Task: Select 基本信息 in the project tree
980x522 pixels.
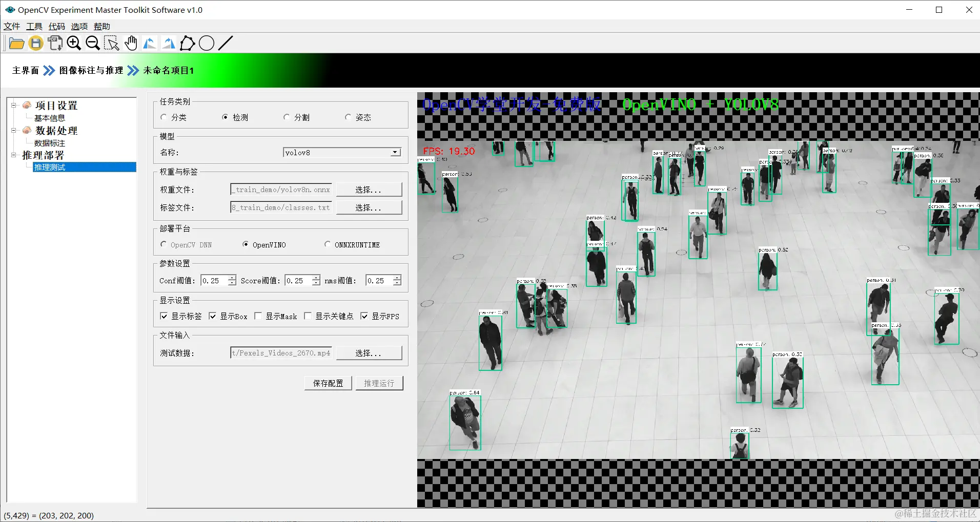Action: (x=50, y=118)
